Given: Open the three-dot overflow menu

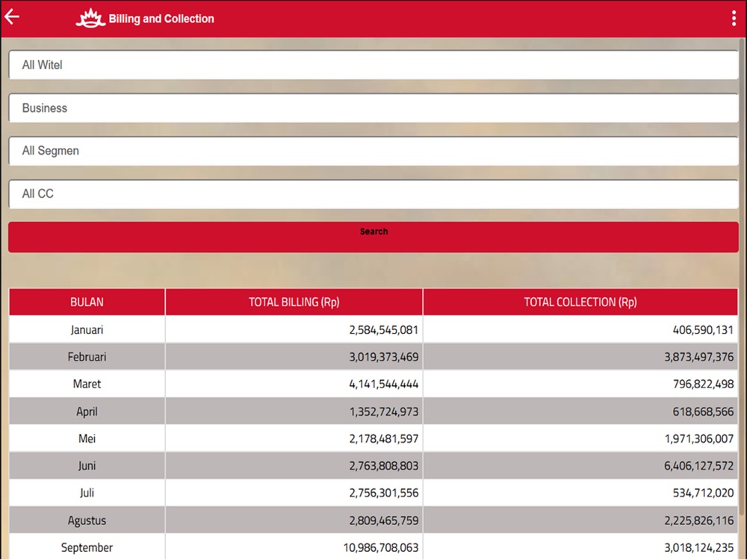Looking at the screenshot, I should (x=734, y=18).
